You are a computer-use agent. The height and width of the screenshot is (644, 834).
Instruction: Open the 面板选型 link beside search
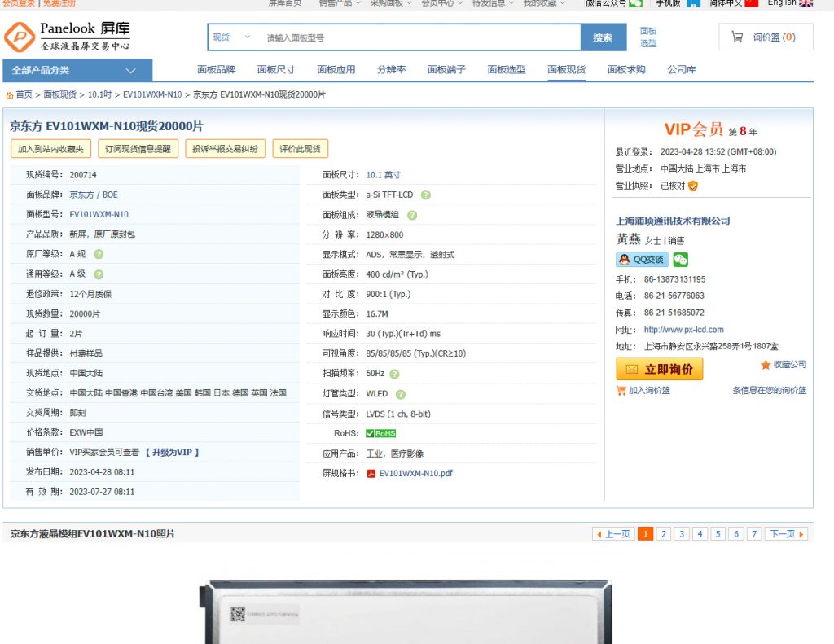[647, 37]
